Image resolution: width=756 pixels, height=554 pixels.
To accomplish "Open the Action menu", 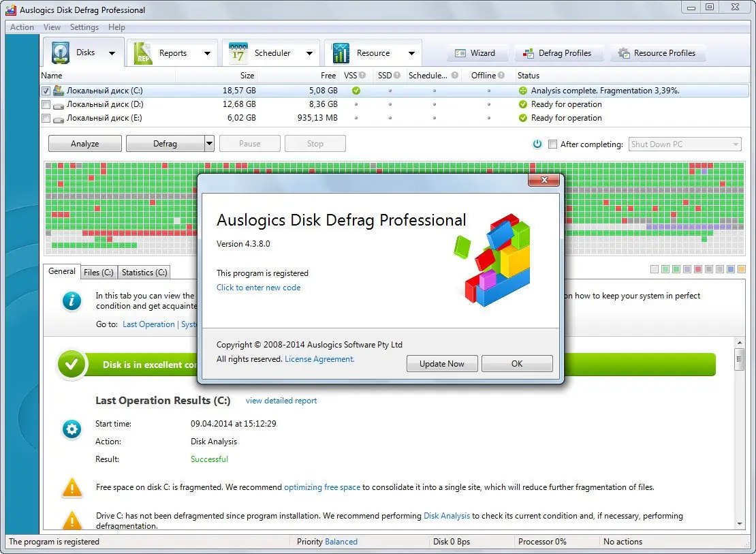I will point(22,27).
